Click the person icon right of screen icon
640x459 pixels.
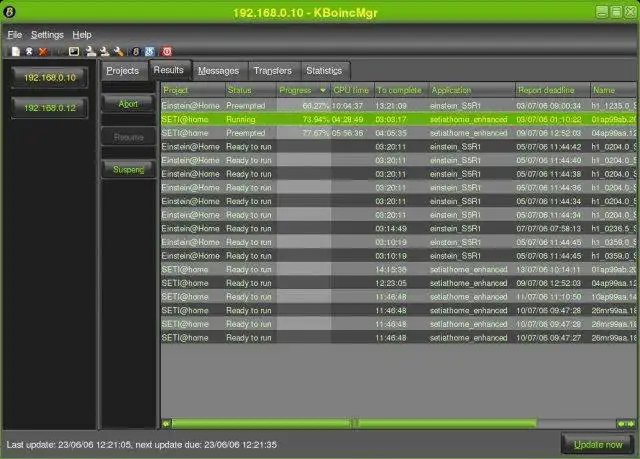[90, 51]
